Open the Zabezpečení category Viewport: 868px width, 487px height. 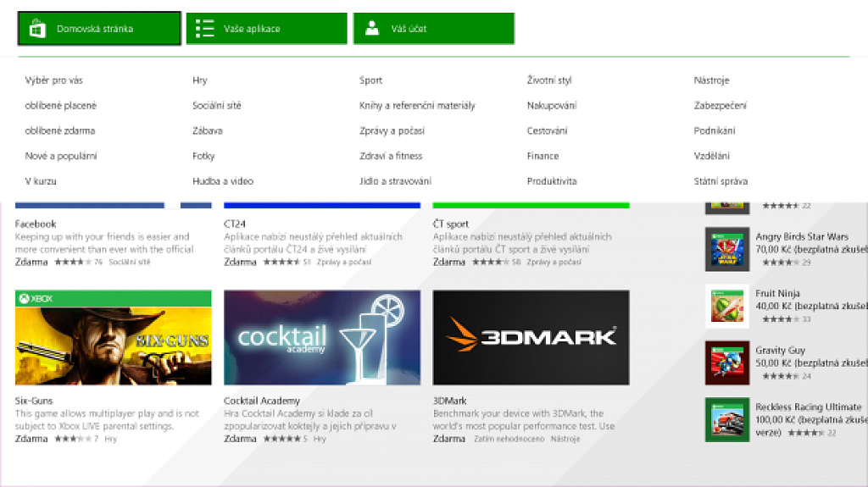click(x=721, y=105)
